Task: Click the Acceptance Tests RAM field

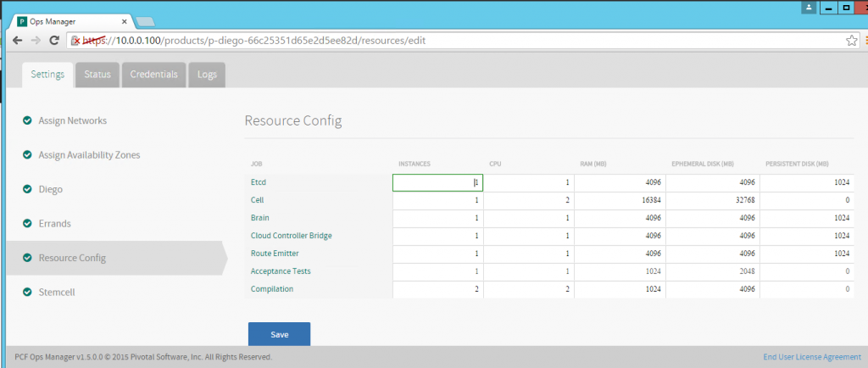Action: (x=620, y=271)
